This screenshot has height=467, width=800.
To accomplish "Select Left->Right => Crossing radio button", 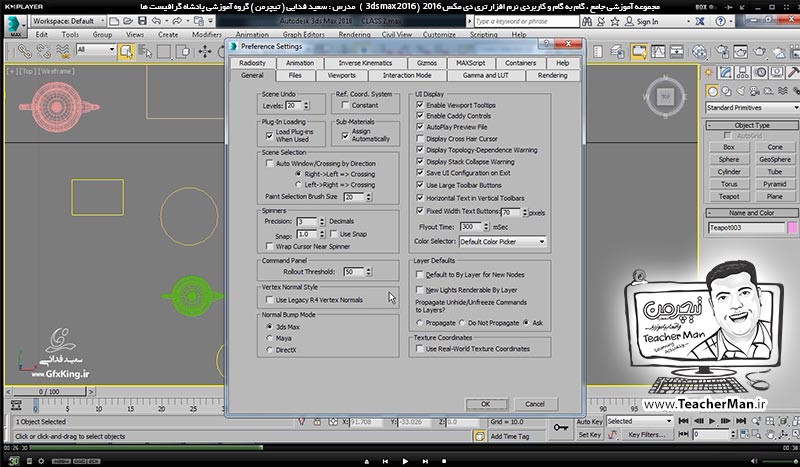I will point(298,185).
